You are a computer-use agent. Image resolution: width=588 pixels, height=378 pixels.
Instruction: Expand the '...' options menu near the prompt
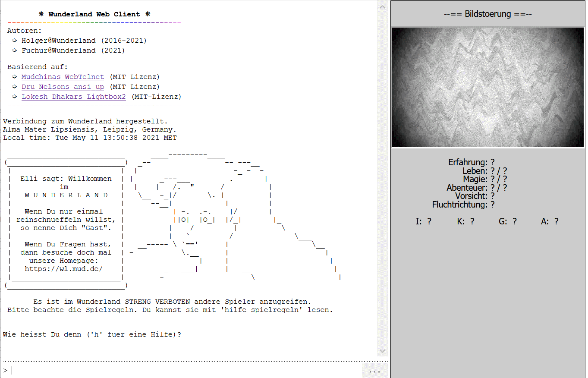[374, 371]
